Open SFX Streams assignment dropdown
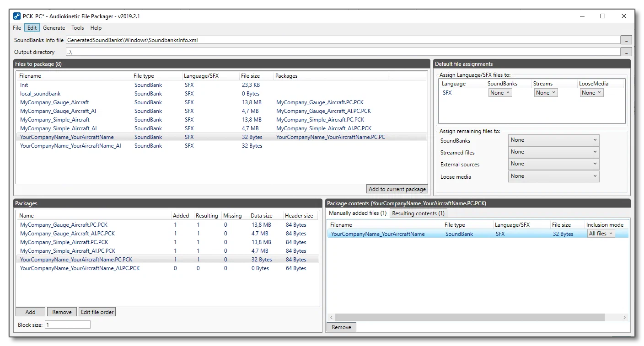Image resolution: width=644 pixels, height=346 pixels. (x=546, y=93)
